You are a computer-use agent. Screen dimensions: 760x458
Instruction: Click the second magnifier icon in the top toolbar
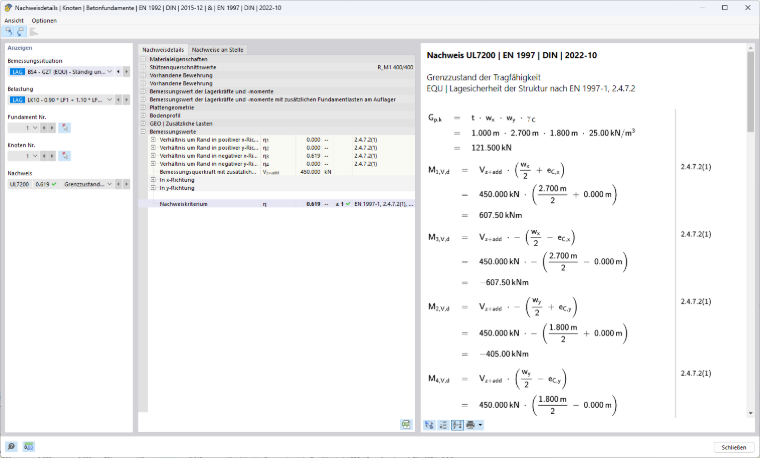point(20,32)
